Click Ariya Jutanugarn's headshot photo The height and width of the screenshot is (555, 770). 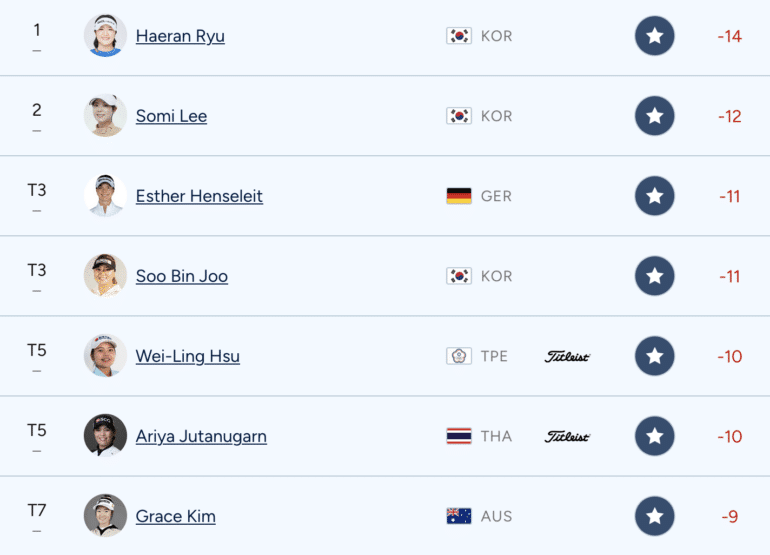[105, 436]
